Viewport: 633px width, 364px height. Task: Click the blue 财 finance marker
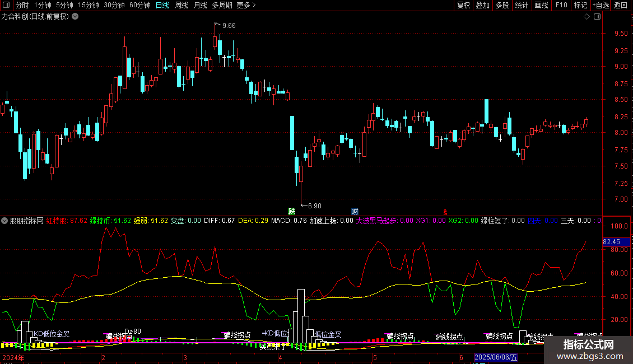[355, 212]
